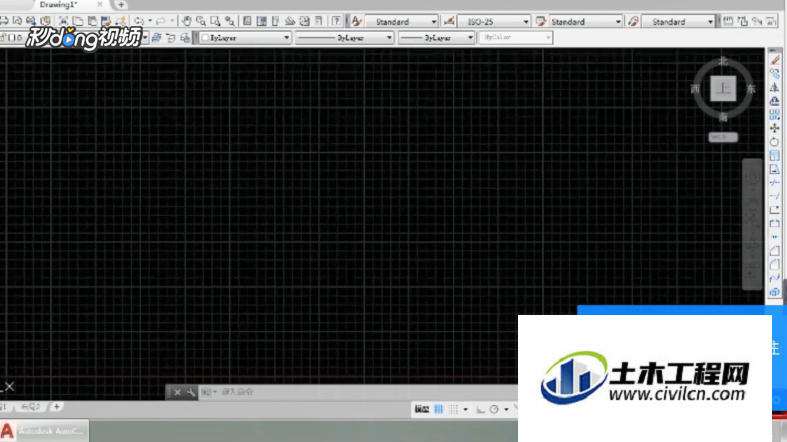Click the Undo arrow icon
Viewport: 787px width, 442px height.
(x=139, y=21)
